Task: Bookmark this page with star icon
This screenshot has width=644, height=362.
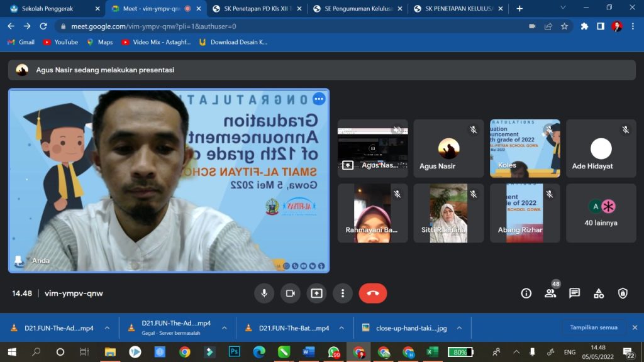Action: (565, 26)
